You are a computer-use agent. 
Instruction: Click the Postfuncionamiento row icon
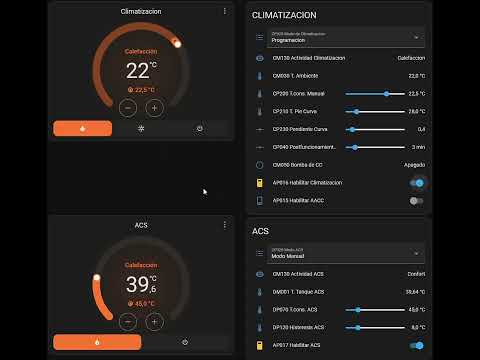260,147
